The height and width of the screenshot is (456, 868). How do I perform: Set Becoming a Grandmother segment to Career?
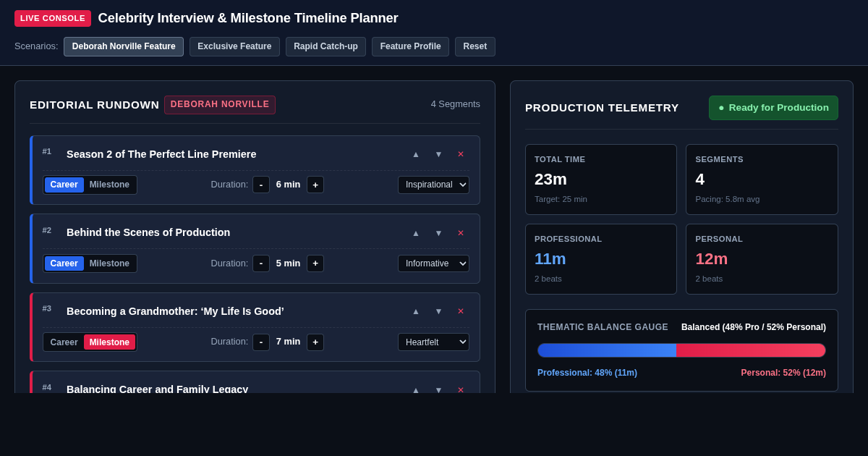(x=64, y=342)
